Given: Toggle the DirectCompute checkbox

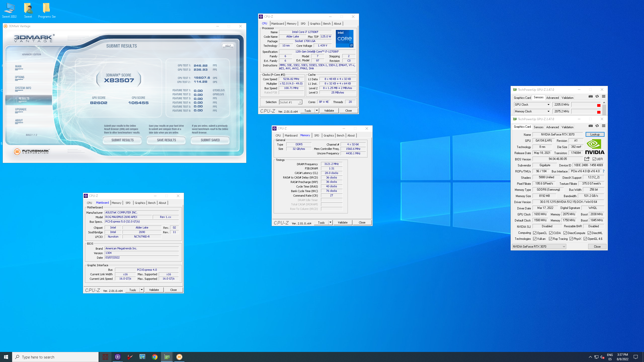Looking at the screenshot, I should coord(565,233).
